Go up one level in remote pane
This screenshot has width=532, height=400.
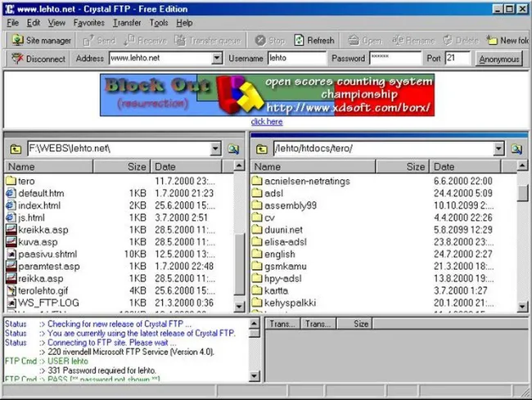click(262, 149)
